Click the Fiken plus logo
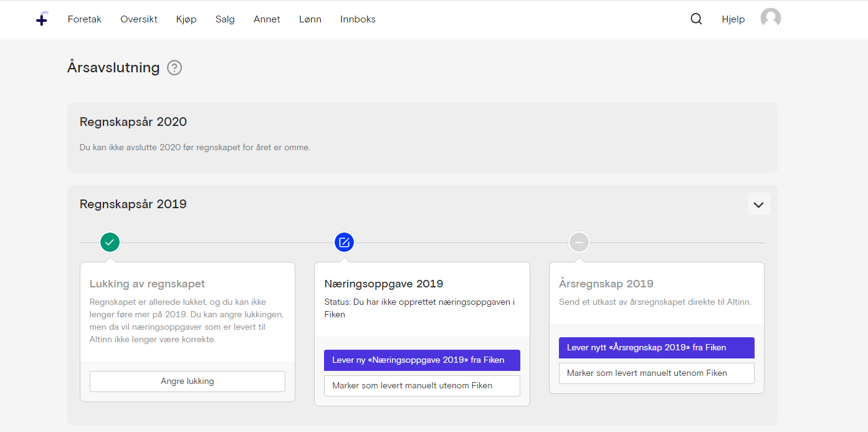868x432 pixels. coord(42,19)
